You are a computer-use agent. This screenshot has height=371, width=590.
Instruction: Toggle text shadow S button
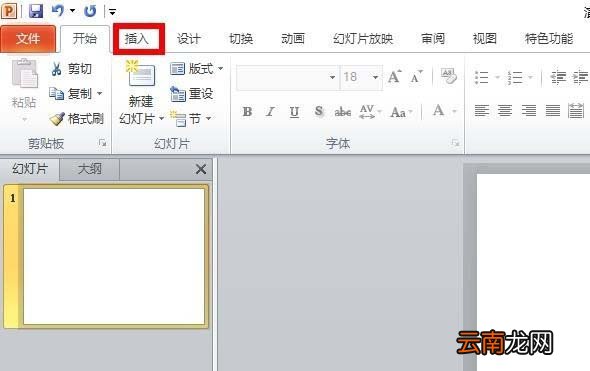[x=319, y=111]
